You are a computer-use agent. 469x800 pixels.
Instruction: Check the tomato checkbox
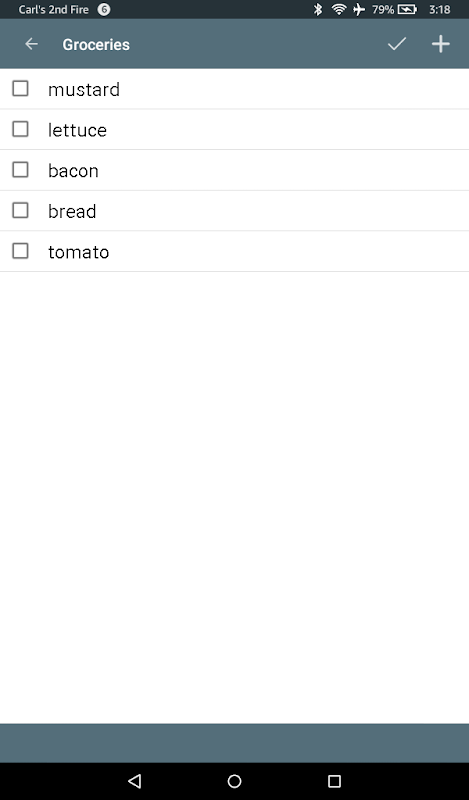pyautogui.click(x=20, y=251)
